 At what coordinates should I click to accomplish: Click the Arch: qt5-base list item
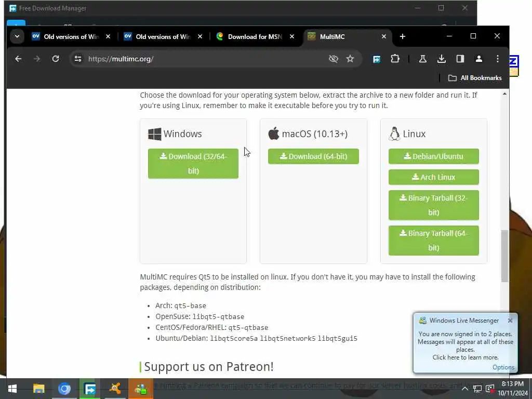pyautogui.click(x=181, y=305)
